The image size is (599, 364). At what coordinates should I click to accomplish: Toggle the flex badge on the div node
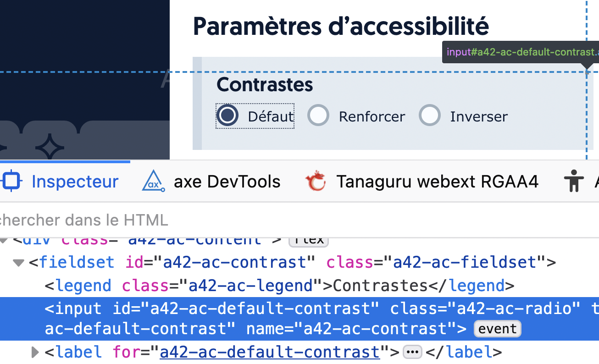pos(310,240)
